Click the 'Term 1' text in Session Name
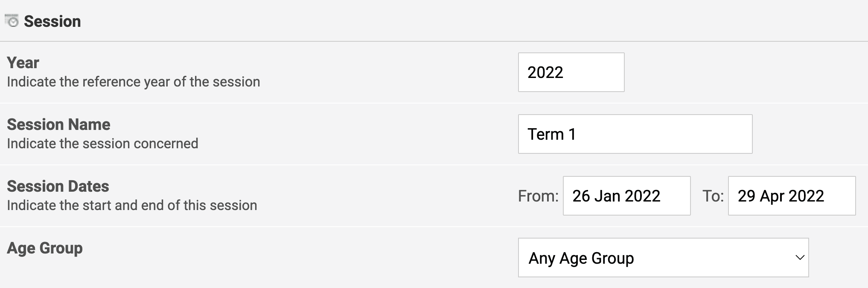This screenshot has height=288, width=868. (552, 134)
